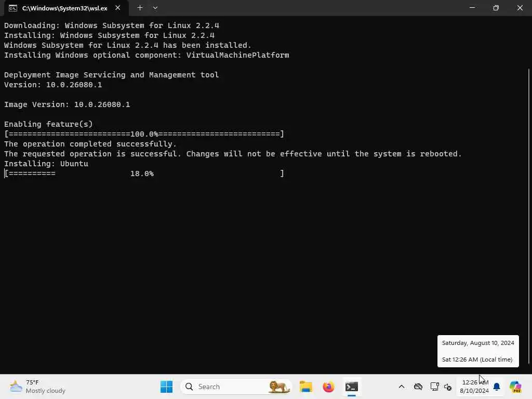This screenshot has height=399, width=532.
Task: Click the Ubuntu install 18.0% progress bar
Action: [144, 174]
